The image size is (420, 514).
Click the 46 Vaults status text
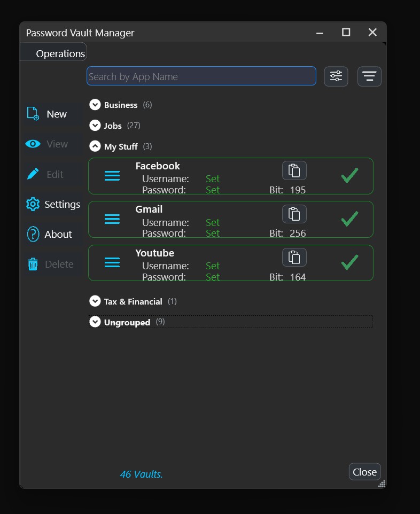[x=141, y=474]
